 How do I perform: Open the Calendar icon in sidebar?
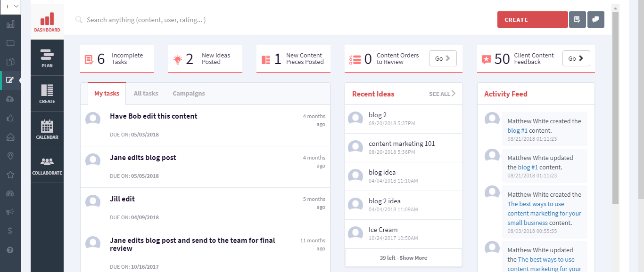point(47,129)
